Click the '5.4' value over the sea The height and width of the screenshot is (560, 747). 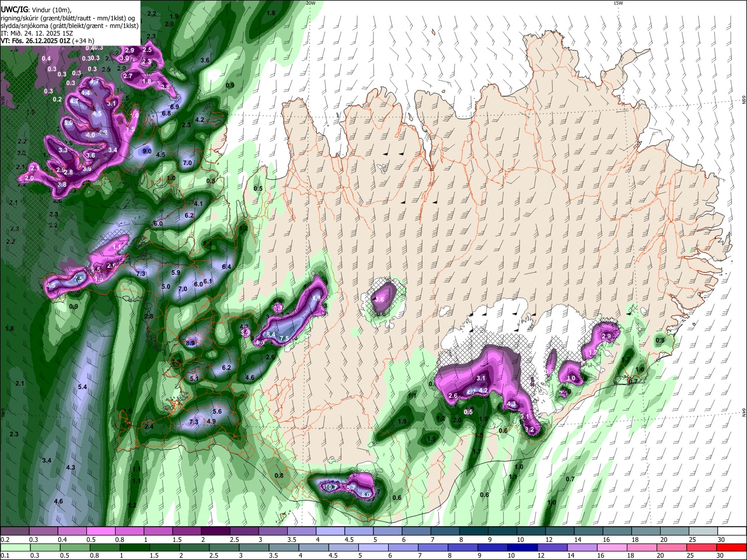[x=82, y=387]
